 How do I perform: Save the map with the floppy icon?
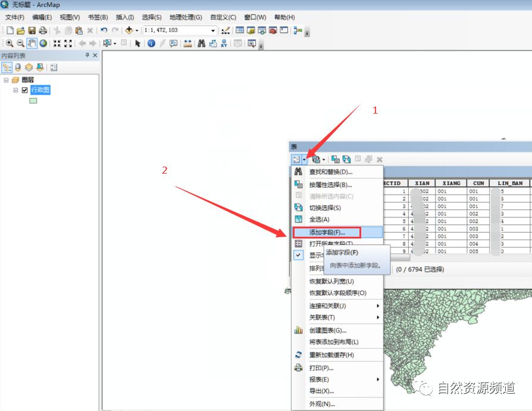click(x=32, y=30)
